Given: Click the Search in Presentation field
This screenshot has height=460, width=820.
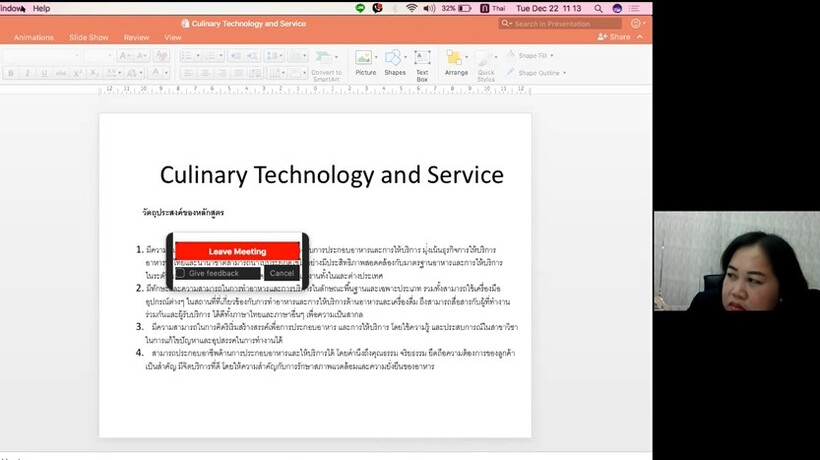Looking at the screenshot, I should [566, 23].
